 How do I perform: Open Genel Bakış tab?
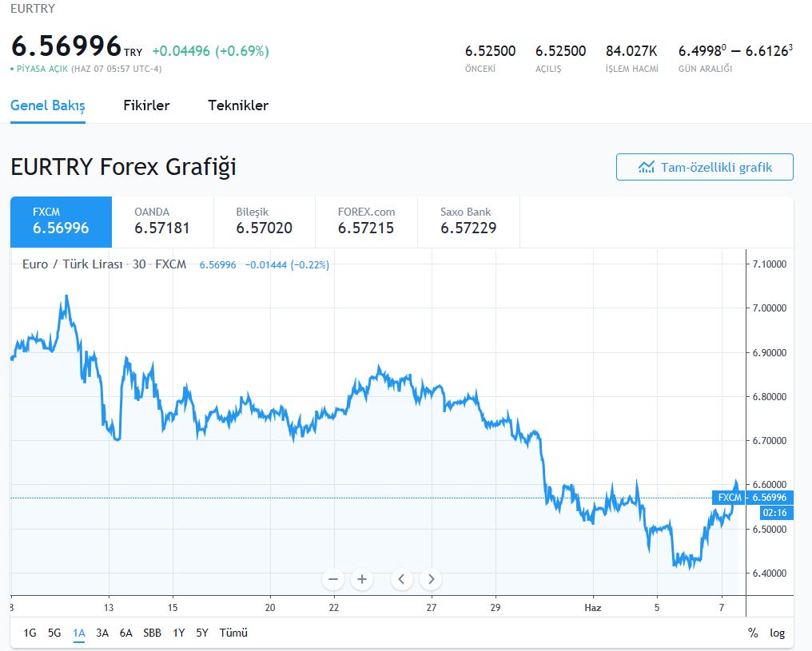pos(48,105)
